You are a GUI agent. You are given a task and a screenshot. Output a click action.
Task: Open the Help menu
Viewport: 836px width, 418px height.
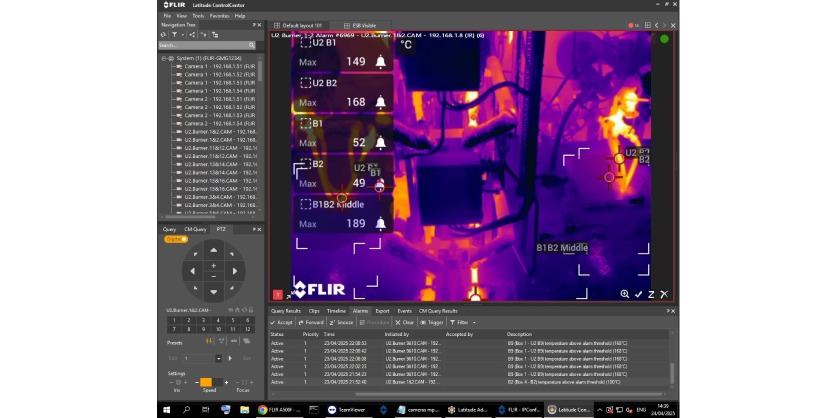coord(240,16)
